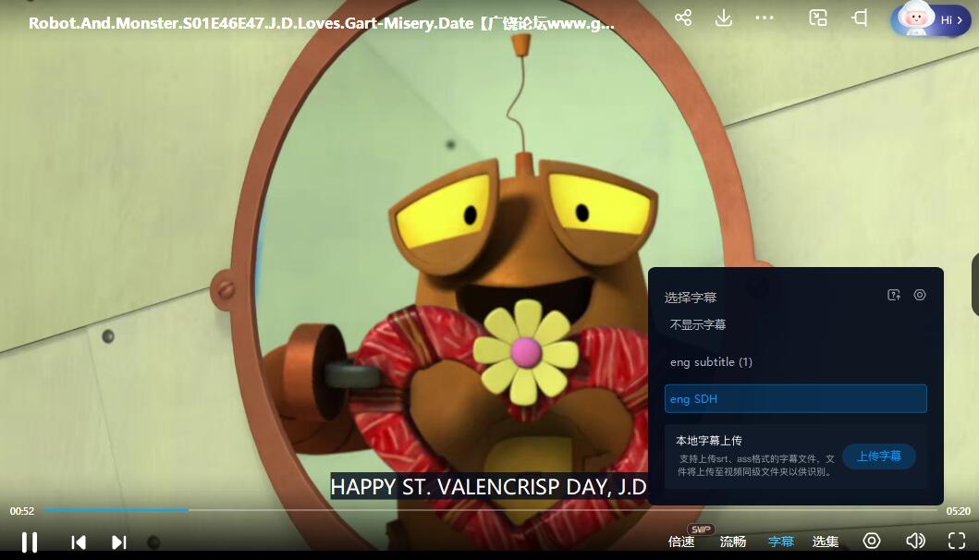Screen dimensions: 979x560
Task: Open the Hi assistant avatar button
Action: 930,19
